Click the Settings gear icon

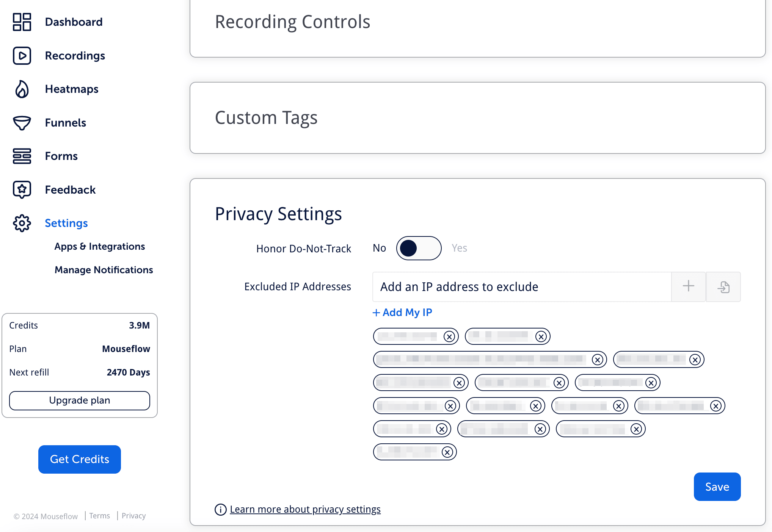tap(22, 223)
